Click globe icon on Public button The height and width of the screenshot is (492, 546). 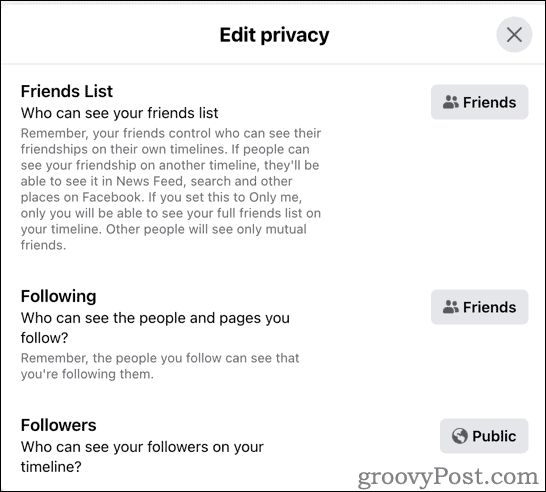pyautogui.click(x=459, y=436)
